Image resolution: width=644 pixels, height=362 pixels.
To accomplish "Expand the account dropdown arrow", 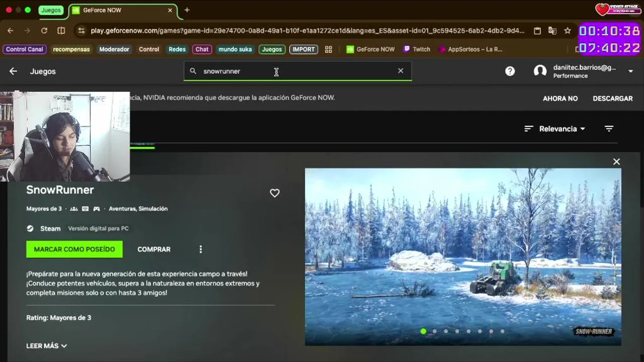I will tap(630, 71).
